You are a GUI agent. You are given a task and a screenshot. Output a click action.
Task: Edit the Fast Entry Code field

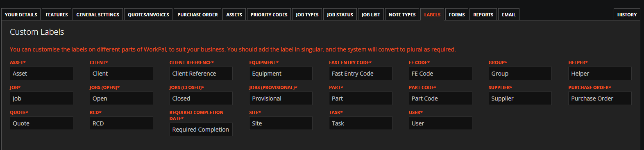click(x=361, y=74)
